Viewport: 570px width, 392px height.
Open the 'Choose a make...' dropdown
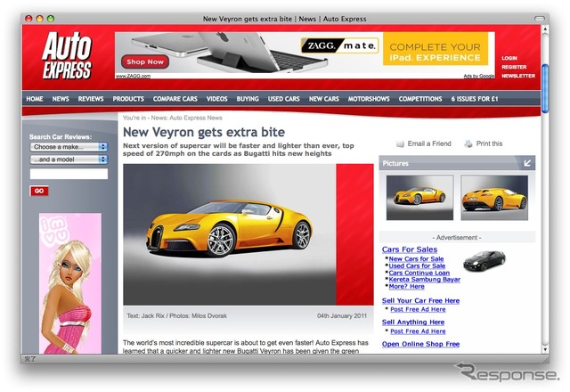69,147
